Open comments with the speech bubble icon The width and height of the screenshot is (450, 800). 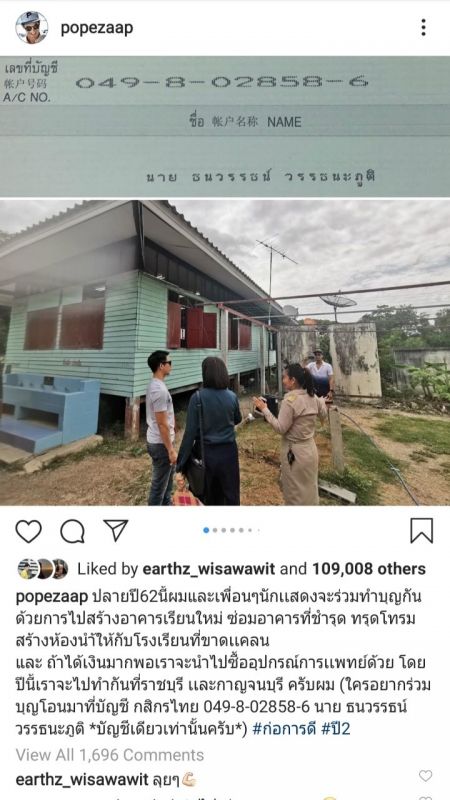(x=72, y=531)
